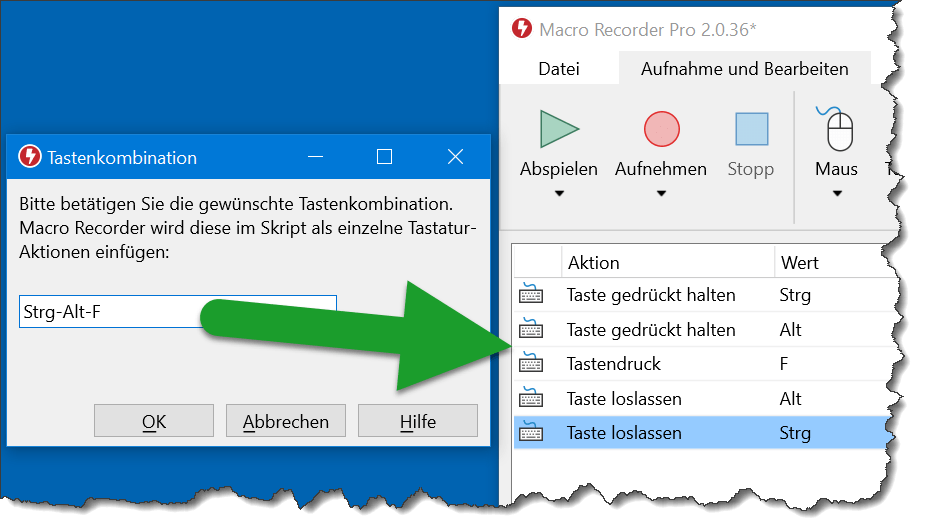
Task: Click the Abbrechen button
Action: [286, 421]
